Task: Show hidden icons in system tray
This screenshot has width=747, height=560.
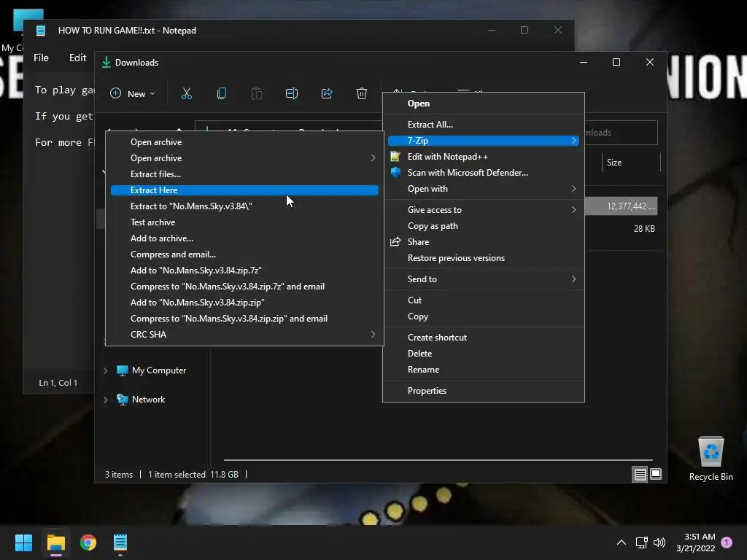Action: [622, 542]
